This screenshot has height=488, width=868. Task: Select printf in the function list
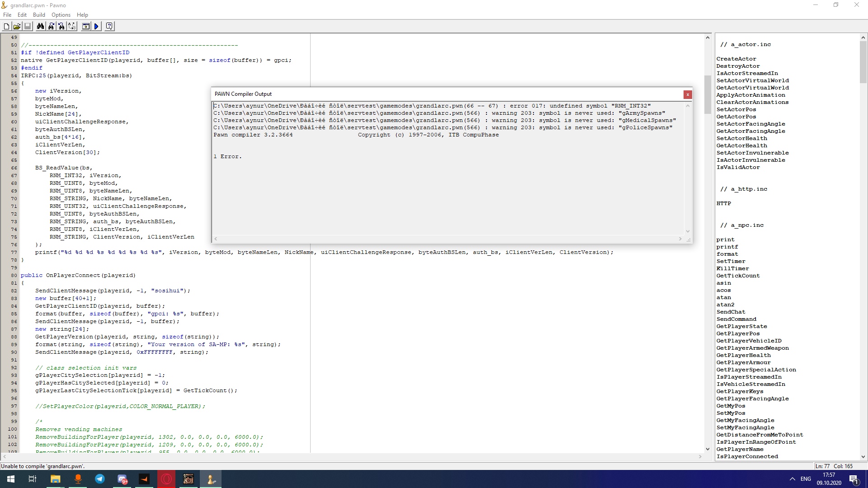point(727,247)
